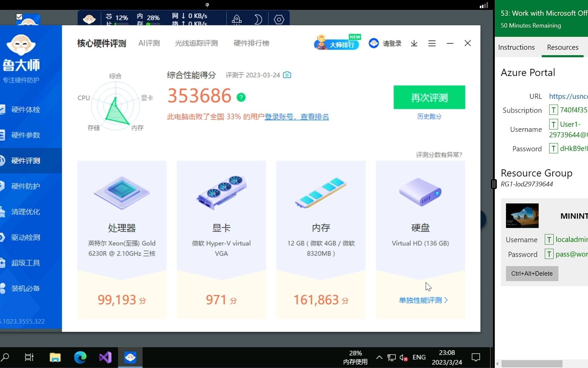Open the hamburger menu icon
This screenshot has width=588, height=368.
tap(432, 43)
